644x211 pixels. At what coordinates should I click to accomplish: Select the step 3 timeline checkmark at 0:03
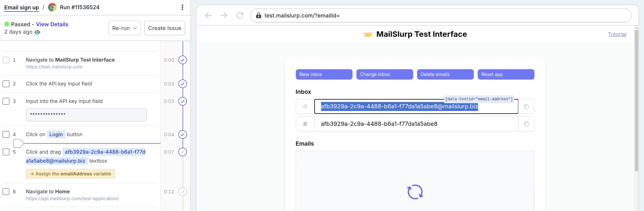183,101
